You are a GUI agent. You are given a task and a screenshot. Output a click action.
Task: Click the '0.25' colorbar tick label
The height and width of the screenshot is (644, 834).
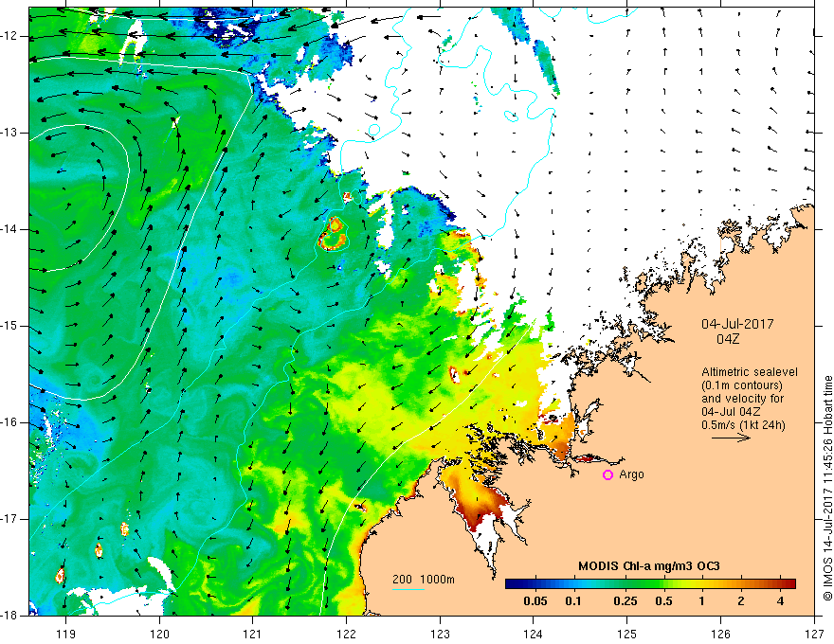click(x=625, y=601)
